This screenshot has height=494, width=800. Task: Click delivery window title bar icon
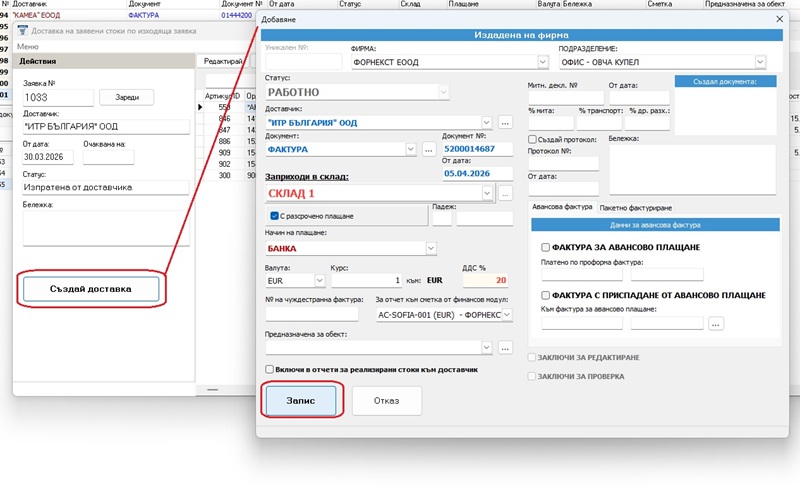[x=22, y=31]
